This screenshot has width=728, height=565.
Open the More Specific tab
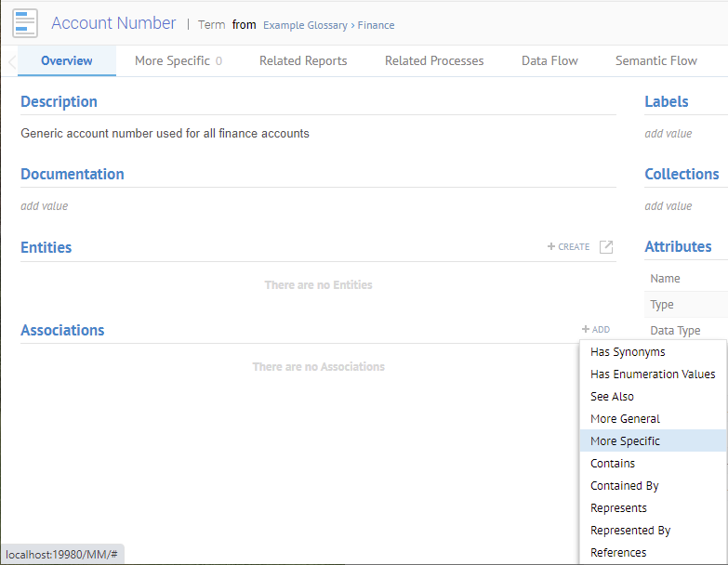[x=178, y=61]
